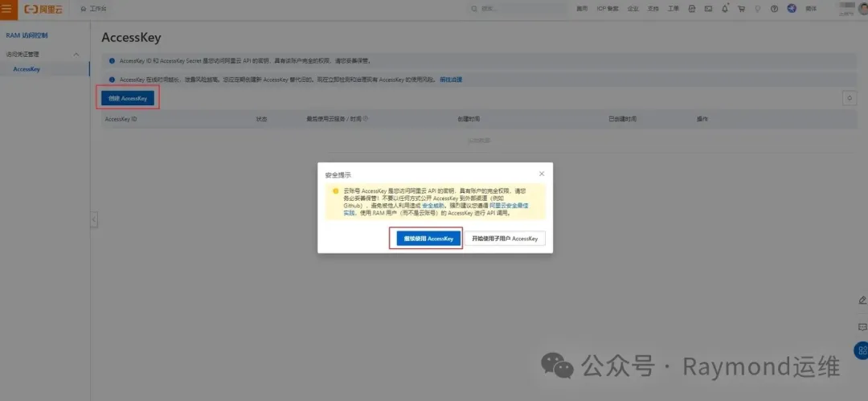Click the 创建时间 column header
This screenshot has height=401, width=868.
pyautogui.click(x=469, y=119)
